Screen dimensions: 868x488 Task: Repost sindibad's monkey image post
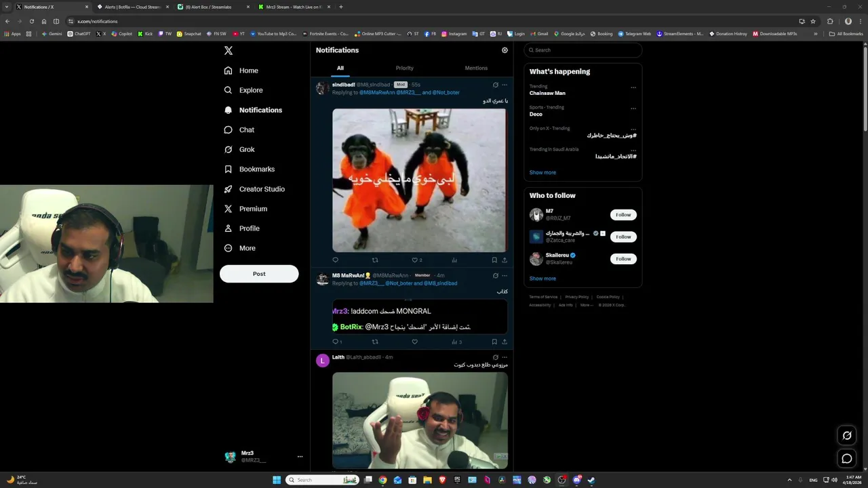[x=375, y=260]
